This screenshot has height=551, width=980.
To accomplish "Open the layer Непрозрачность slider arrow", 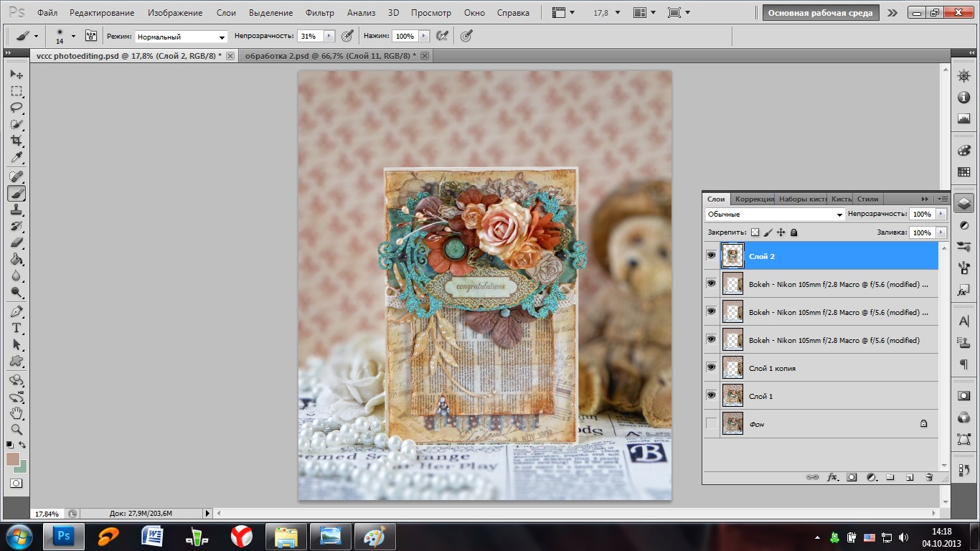I will click(941, 214).
